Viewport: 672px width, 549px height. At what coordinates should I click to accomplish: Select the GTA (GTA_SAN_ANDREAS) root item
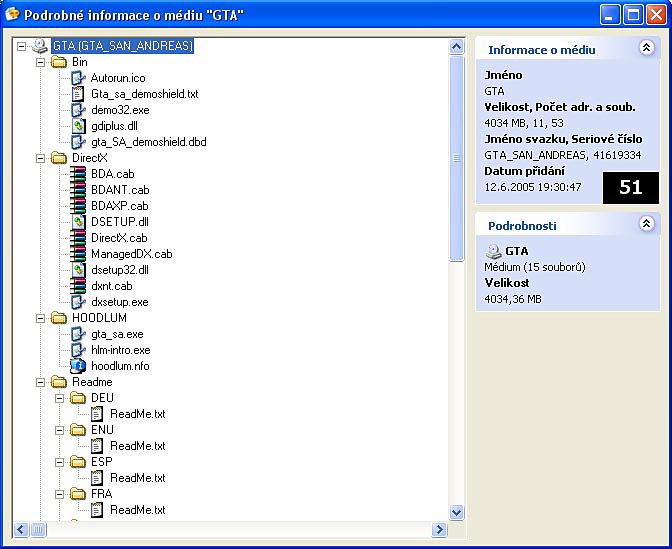click(123, 46)
